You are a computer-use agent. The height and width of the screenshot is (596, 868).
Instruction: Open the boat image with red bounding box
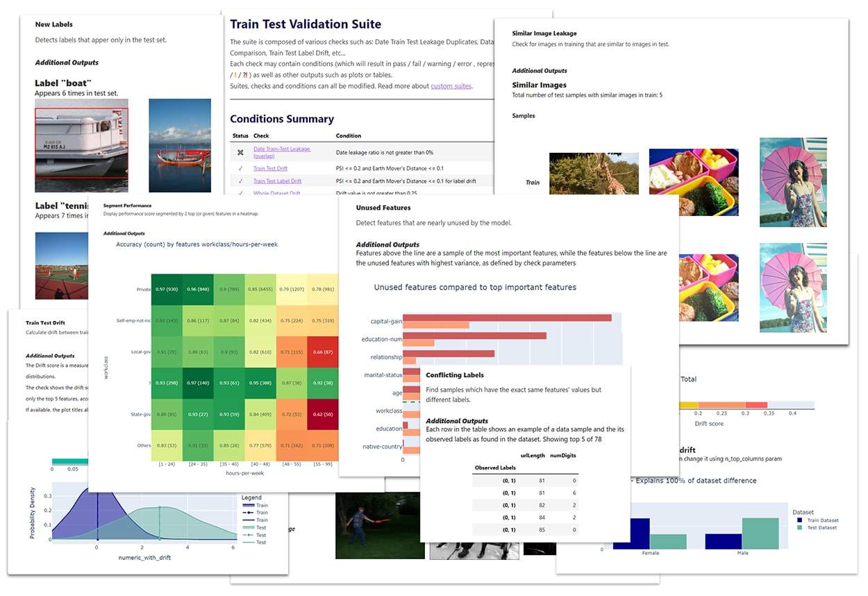coord(81,145)
